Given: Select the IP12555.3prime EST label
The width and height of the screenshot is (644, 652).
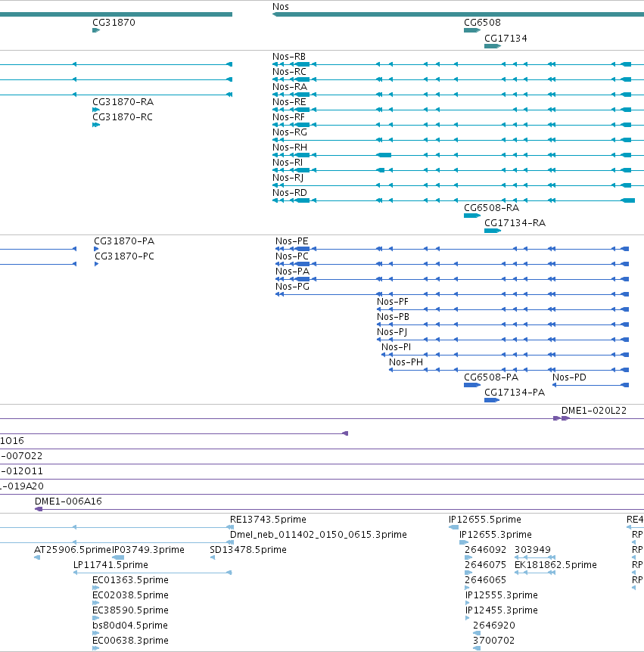Looking at the screenshot, I should coord(501,595).
